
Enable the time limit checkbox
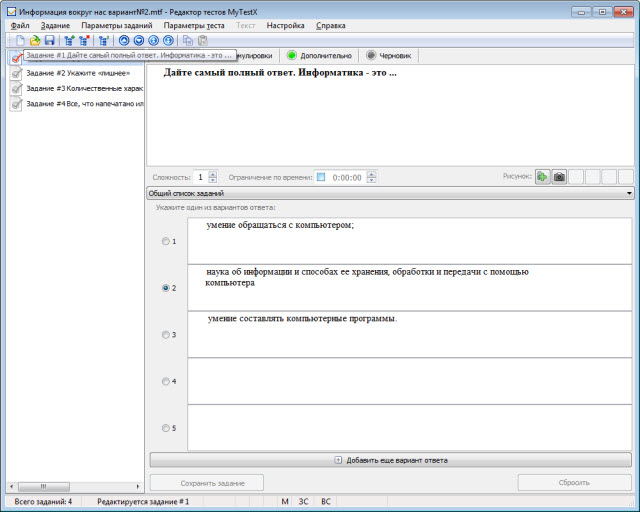pos(321,177)
